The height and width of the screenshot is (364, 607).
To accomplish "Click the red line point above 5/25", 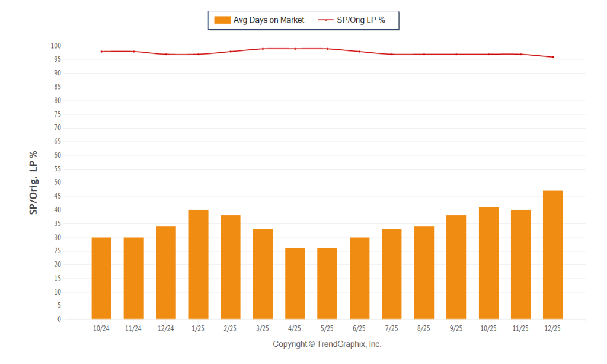I will point(327,49).
